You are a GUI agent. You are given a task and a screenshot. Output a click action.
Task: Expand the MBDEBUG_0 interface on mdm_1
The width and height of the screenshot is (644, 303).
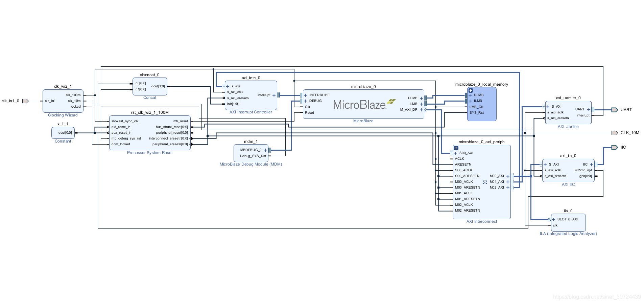click(265, 150)
